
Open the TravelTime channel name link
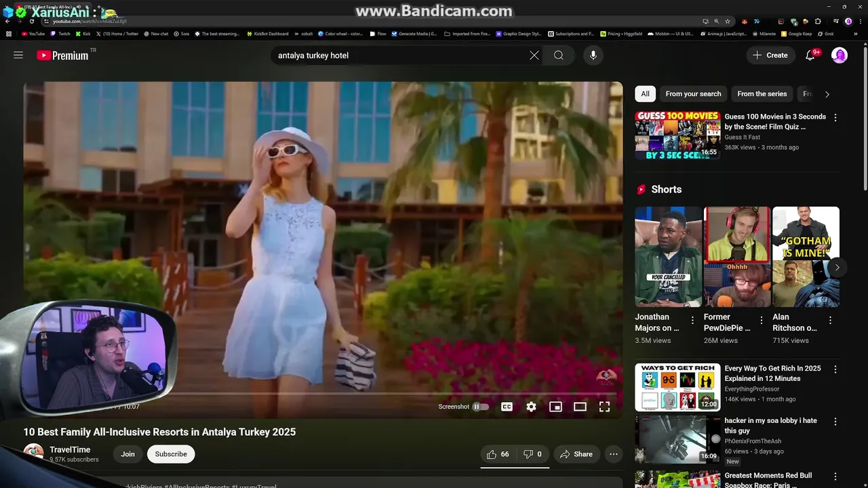tap(70, 449)
